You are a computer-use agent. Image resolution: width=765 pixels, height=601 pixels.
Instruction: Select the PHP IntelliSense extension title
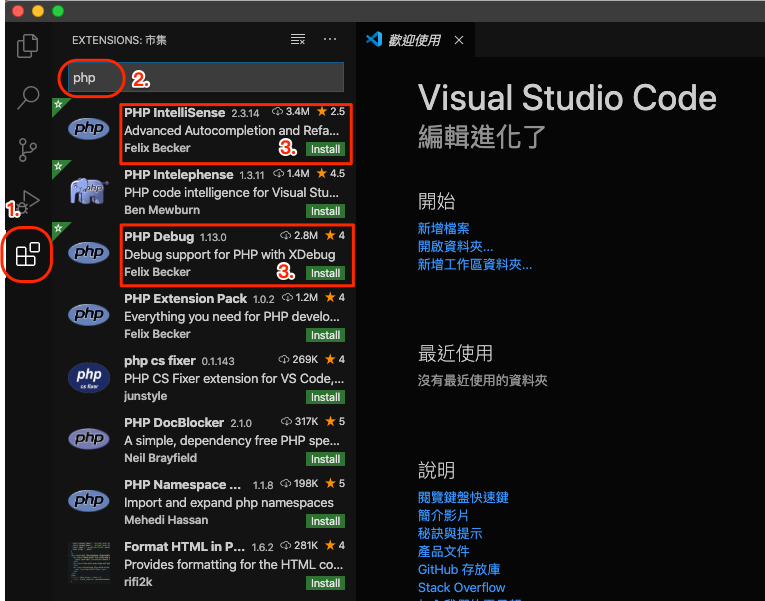[174, 113]
